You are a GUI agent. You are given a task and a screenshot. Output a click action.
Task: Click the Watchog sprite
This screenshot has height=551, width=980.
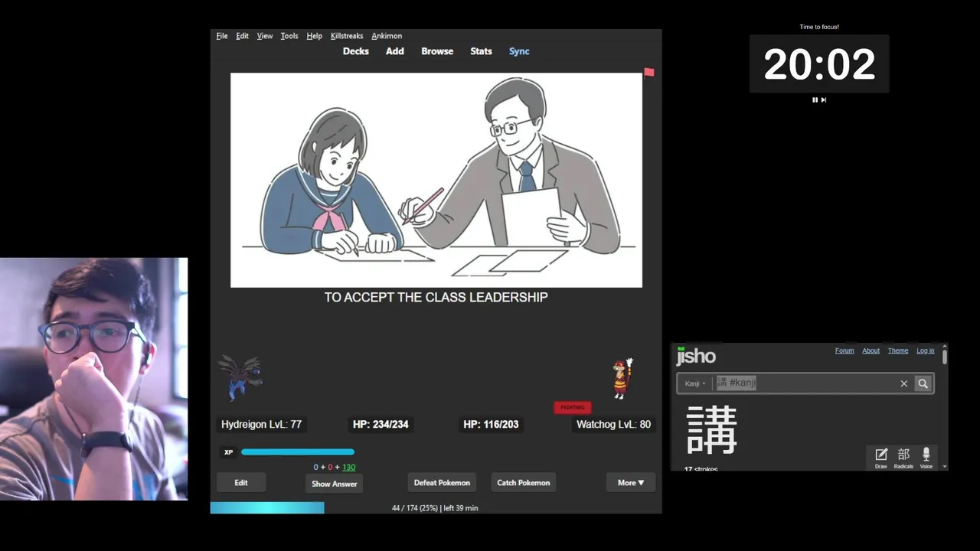[622, 378]
